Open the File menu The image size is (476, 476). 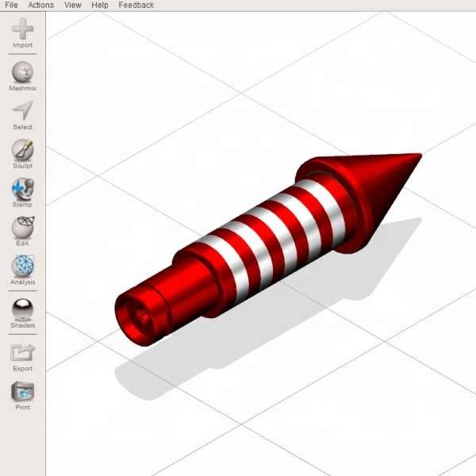(x=12, y=6)
